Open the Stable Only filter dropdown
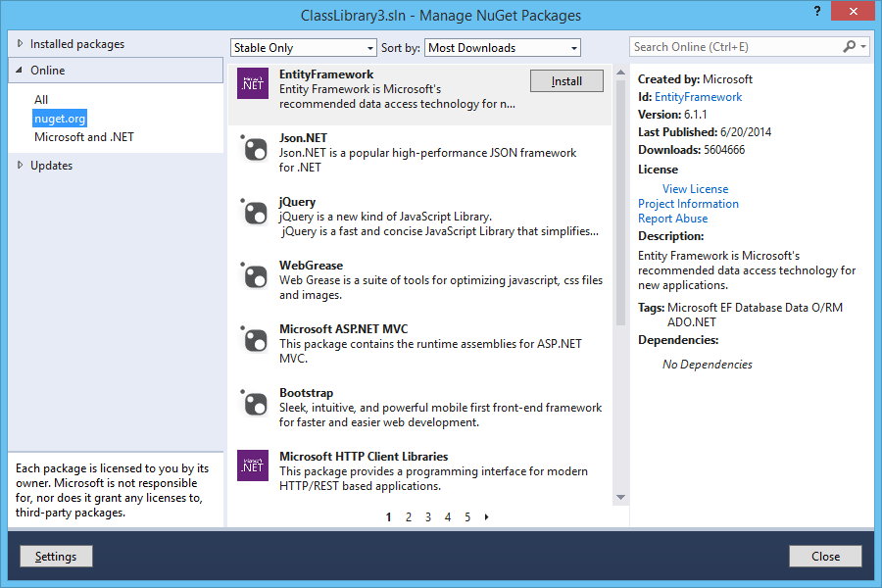Screen dimensions: 882x588 pos(303,47)
